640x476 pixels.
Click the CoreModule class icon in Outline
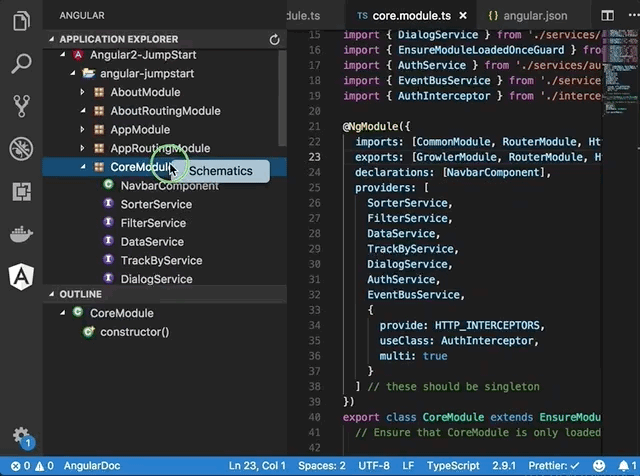[x=78, y=312]
